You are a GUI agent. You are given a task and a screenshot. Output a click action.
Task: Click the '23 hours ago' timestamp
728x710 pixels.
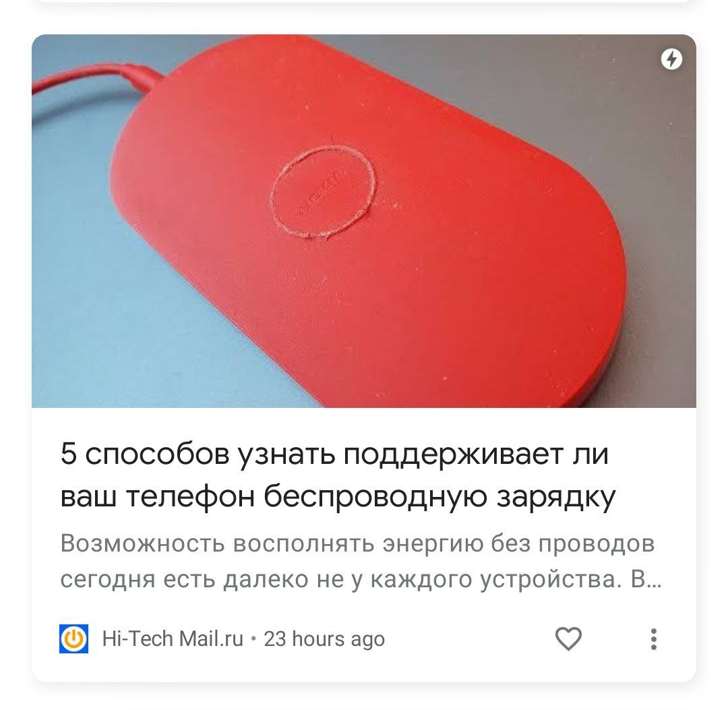tap(324, 639)
